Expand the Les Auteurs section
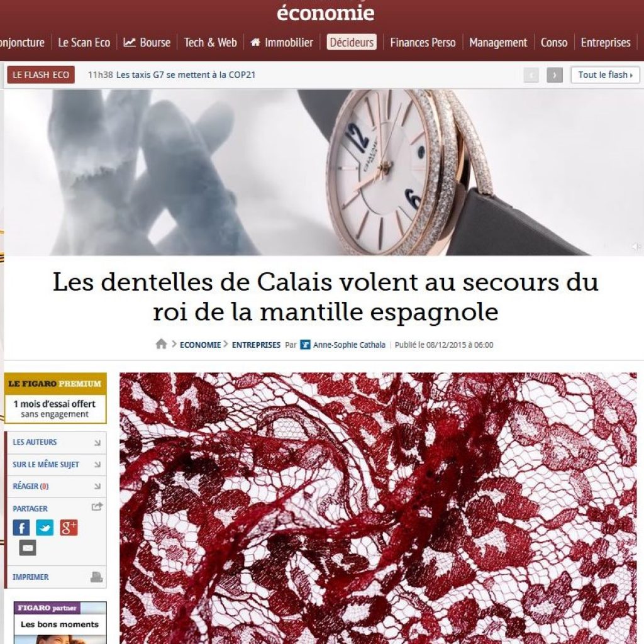This screenshot has height=644, width=644. tap(57, 442)
